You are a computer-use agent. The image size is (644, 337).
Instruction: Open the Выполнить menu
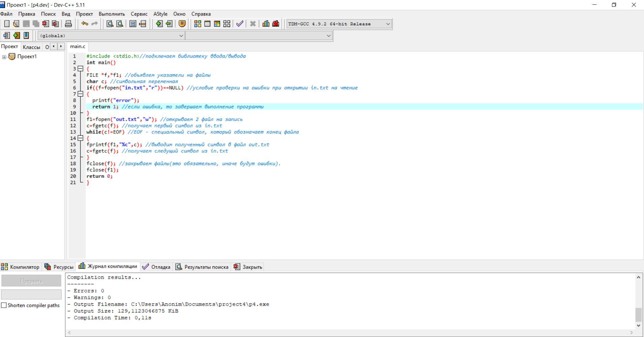click(112, 14)
